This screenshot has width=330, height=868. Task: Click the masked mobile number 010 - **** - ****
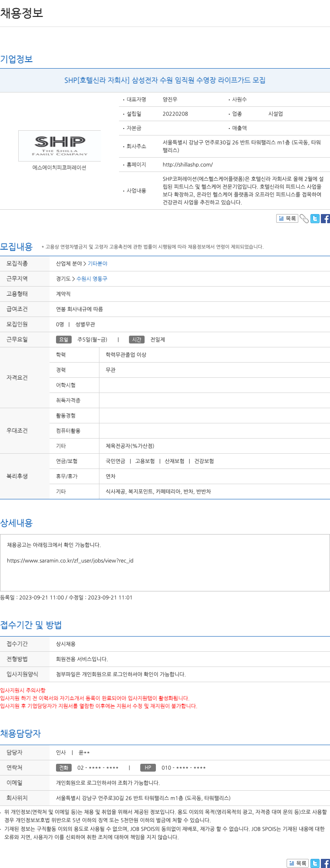tap(184, 768)
